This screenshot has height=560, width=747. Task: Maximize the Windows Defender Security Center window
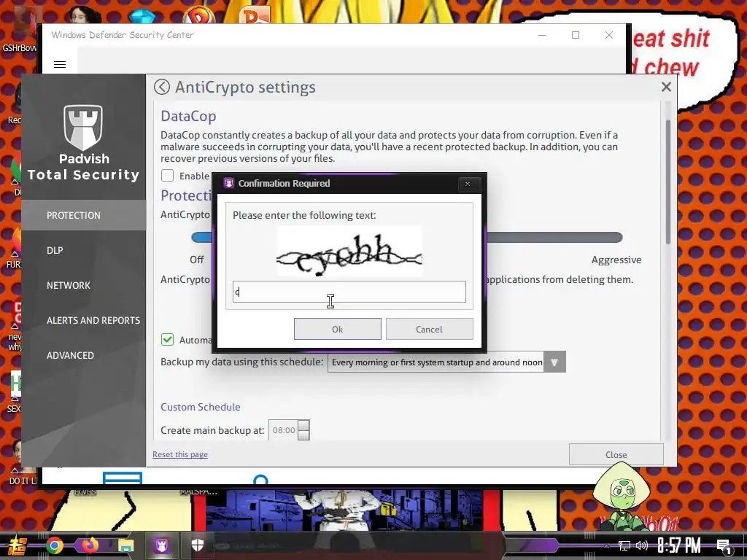point(576,35)
